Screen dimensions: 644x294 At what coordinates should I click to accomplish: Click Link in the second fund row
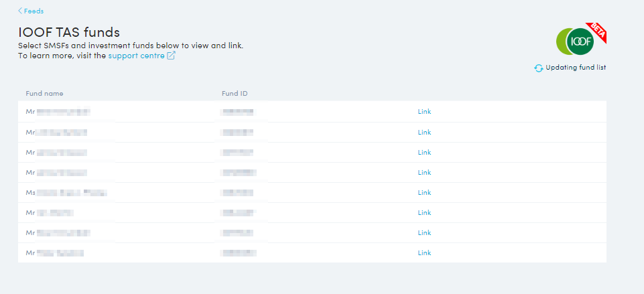424,132
